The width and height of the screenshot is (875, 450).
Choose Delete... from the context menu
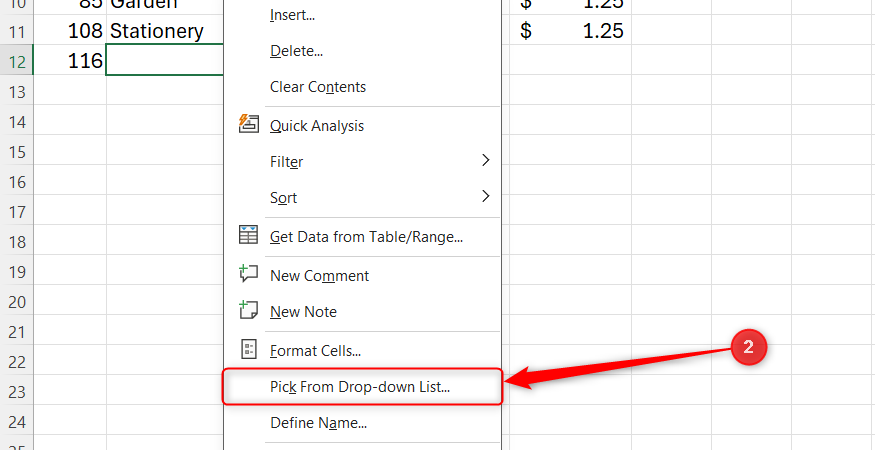click(363, 51)
